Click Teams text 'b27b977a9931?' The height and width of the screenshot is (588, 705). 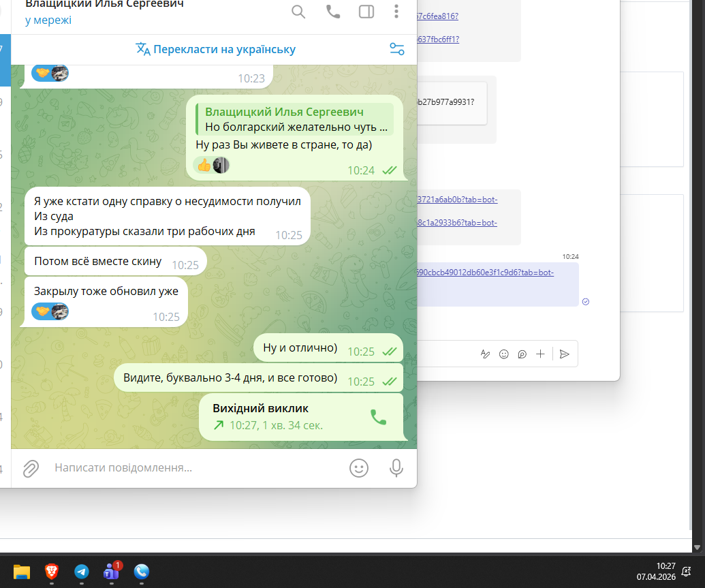(x=445, y=102)
